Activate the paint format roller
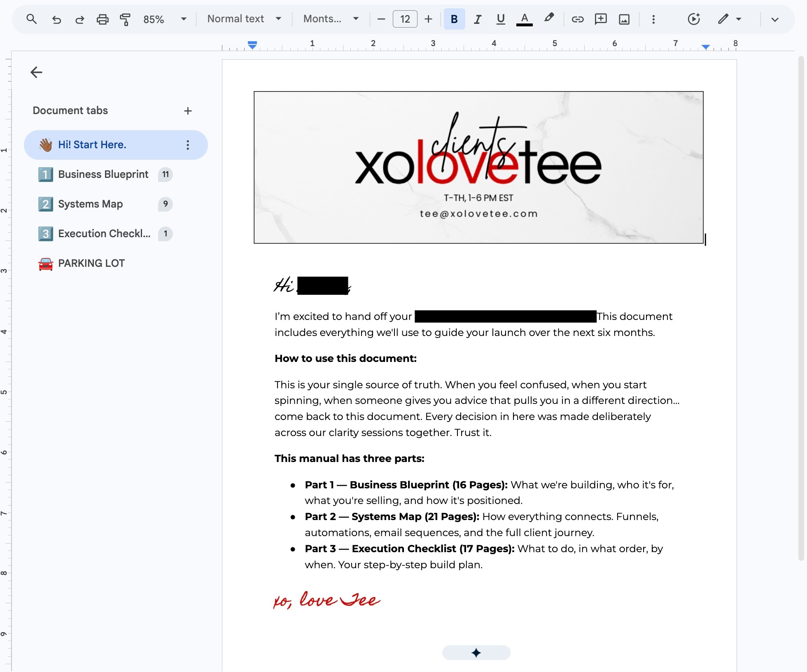The height and width of the screenshot is (672, 807). [125, 19]
